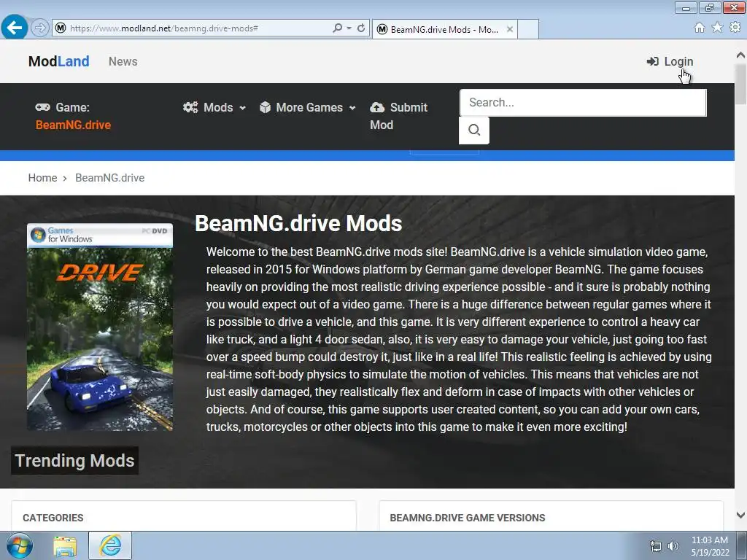The height and width of the screenshot is (560, 747).
Task: Open the News link
Action: point(123,61)
